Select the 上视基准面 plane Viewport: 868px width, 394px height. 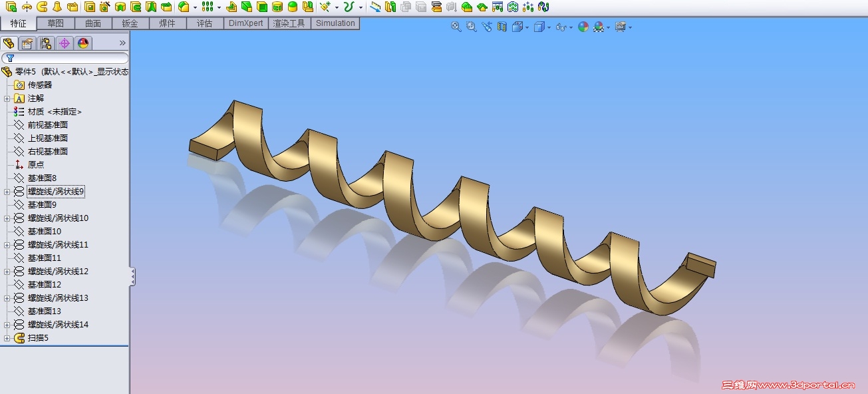tap(48, 138)
